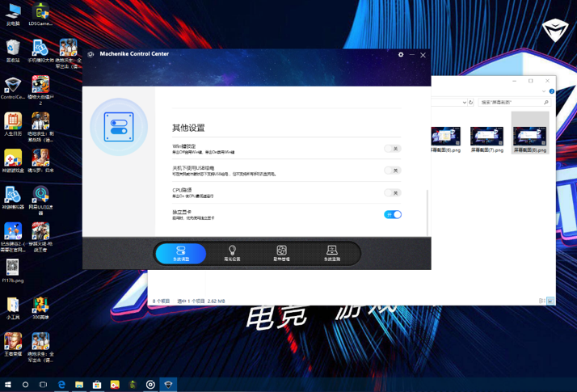Select the system settings toggle tab

coord(181,253)
